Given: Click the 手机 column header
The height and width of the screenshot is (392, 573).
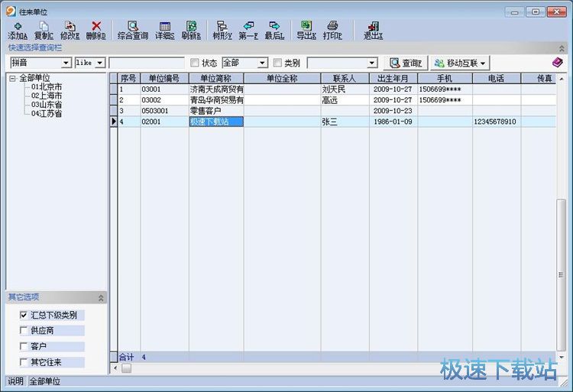Looking at the screenshot, I should click(x=445, y=79).
